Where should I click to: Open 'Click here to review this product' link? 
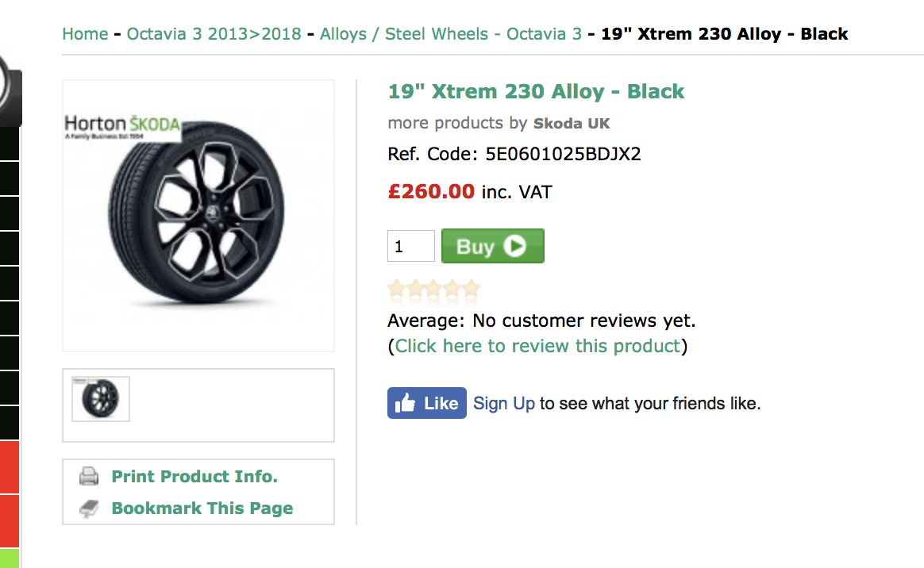pyautogui.click(x=538, y=345)
